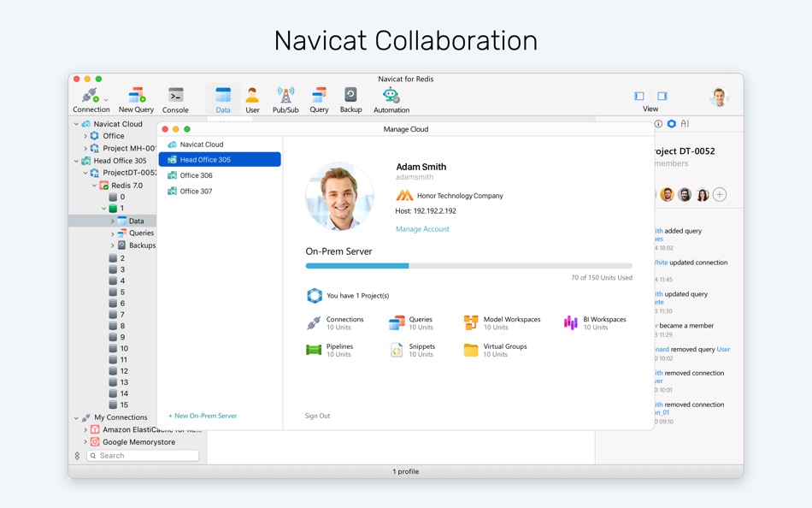Open the User toolbar item
The image size is (812, 508).
pyautogui.click(x=252, y=100)
